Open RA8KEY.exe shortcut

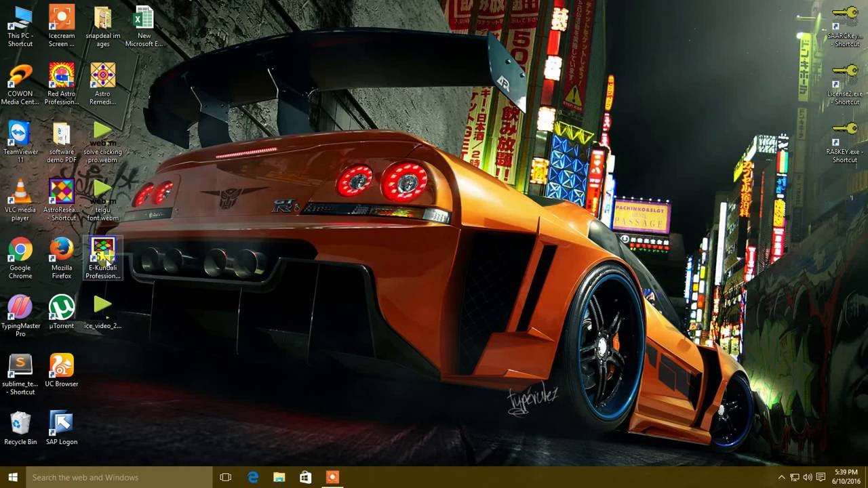click(x=845, y=142)
